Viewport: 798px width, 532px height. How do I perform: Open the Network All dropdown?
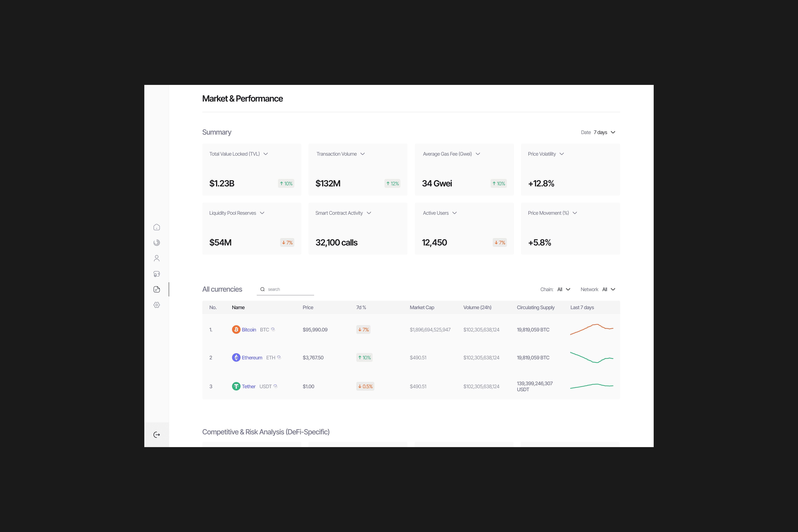click(609, 289)
